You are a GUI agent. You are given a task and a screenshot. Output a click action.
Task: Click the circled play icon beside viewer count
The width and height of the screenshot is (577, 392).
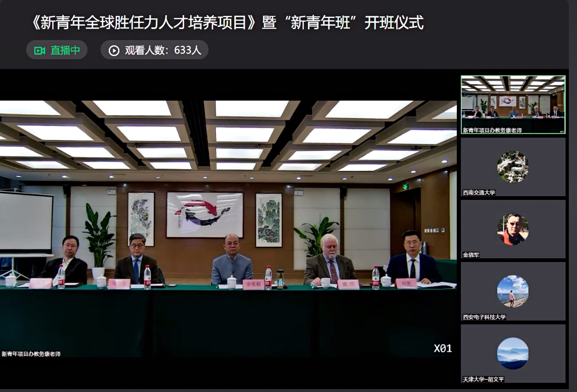tap(114, 50)
